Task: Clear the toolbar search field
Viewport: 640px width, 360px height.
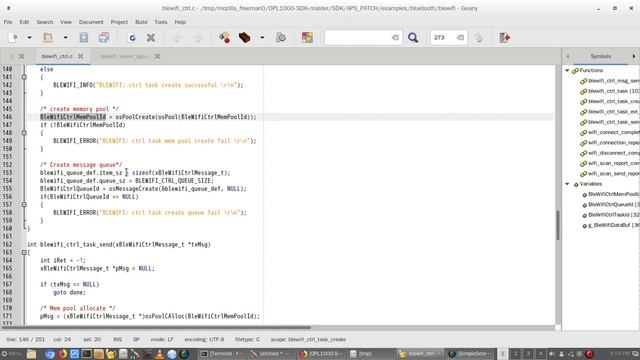Action: (x=395, y=38)
